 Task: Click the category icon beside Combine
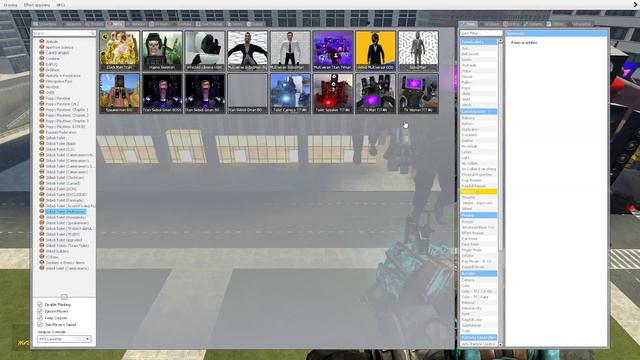[42, 58]
